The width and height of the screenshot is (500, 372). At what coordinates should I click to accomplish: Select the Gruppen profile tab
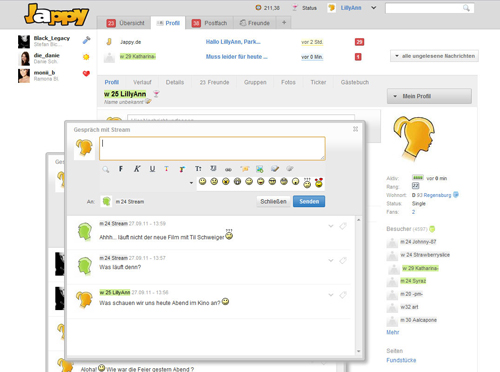[x=255, y=82]
